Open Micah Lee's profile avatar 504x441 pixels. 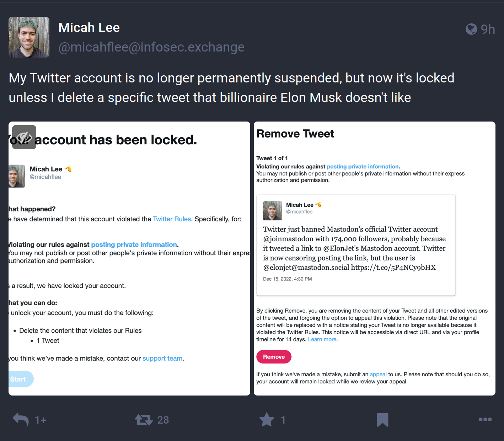[29, 37]
